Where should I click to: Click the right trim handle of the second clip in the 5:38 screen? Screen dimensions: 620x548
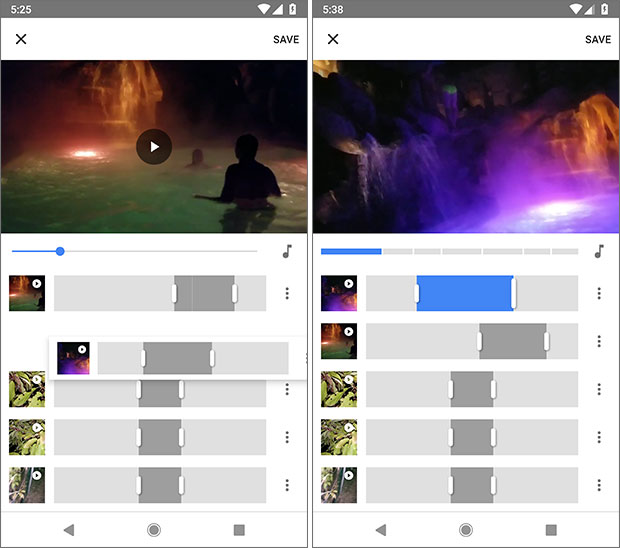pyautogui.click(x=546, y=341)
